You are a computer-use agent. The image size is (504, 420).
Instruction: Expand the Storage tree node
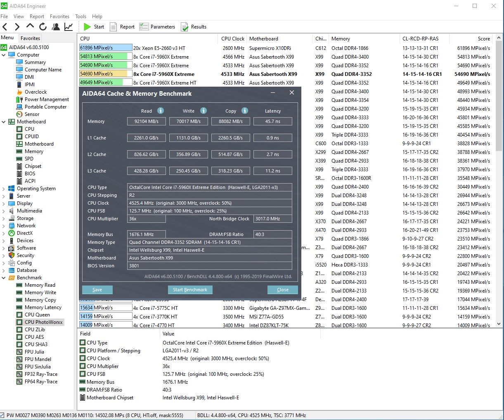(x=4, y=218)
